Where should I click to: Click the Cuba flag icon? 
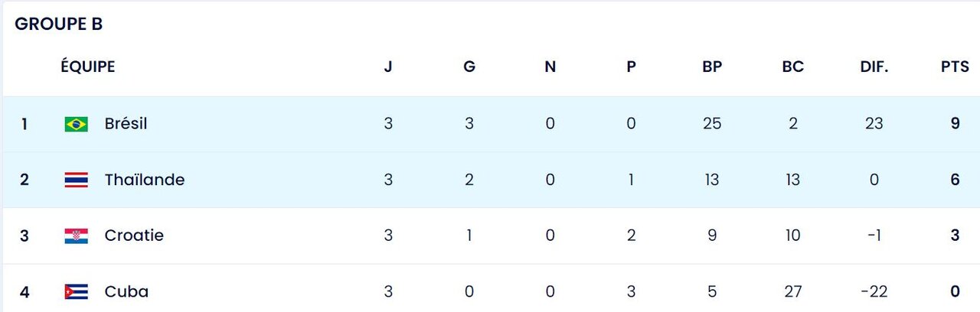pos(77,291)
